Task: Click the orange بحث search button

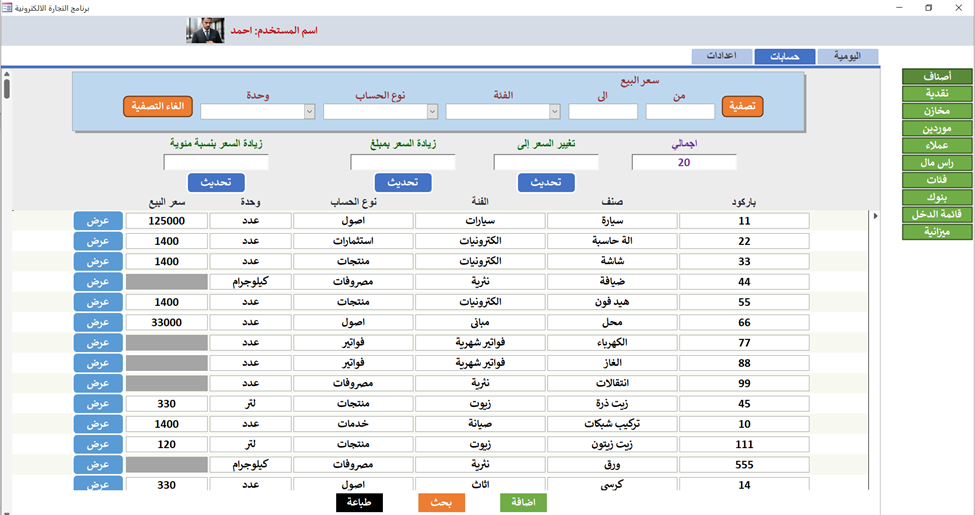Action: [x=441, y=503]
